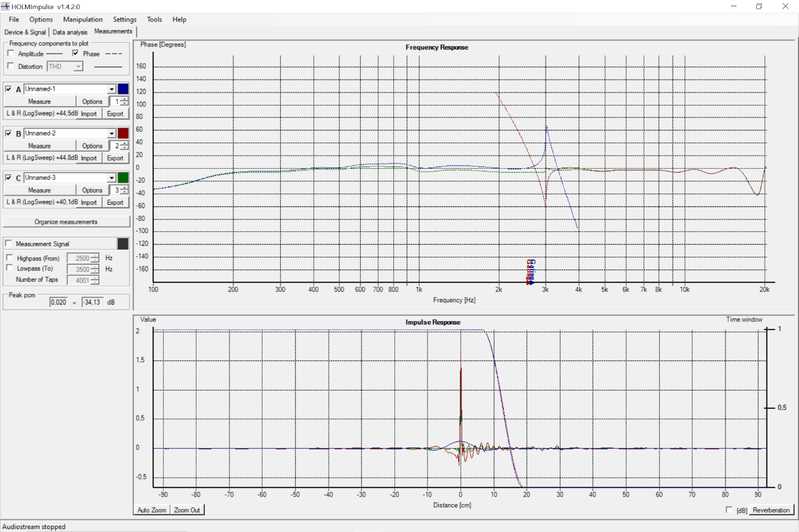Viewport: 799px width, 532px height.
Task: Click Organize measurements button
Action: (66, 222)
